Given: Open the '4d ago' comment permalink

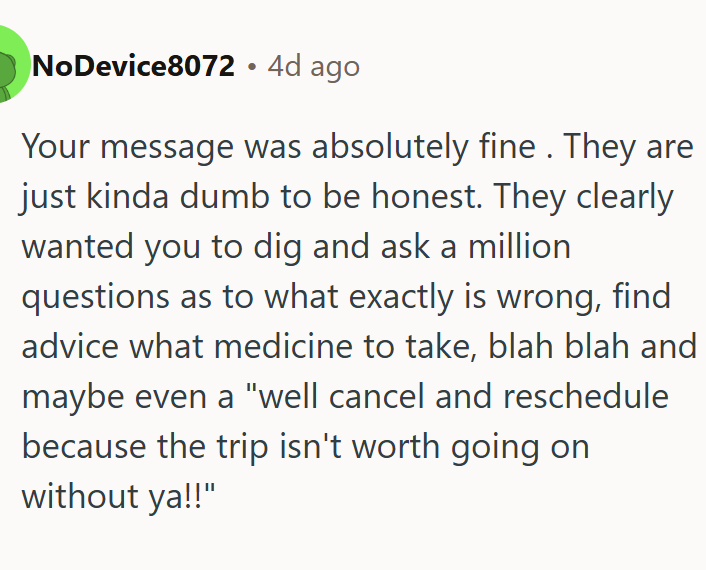Looking at the screenshot, I should point(313,67).
